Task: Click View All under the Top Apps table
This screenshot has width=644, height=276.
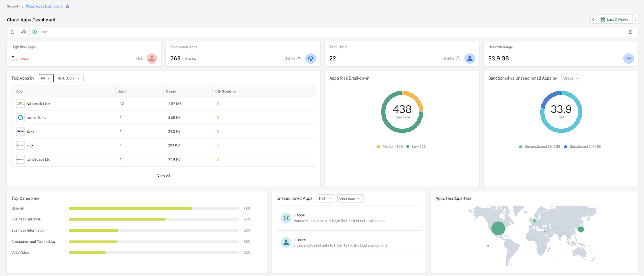Action: point(164,175)
